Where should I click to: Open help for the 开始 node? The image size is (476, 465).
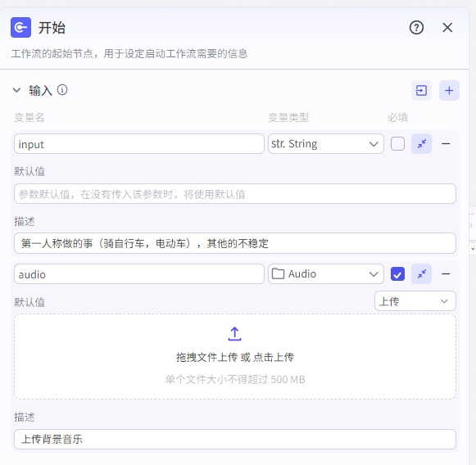[416, 28]
